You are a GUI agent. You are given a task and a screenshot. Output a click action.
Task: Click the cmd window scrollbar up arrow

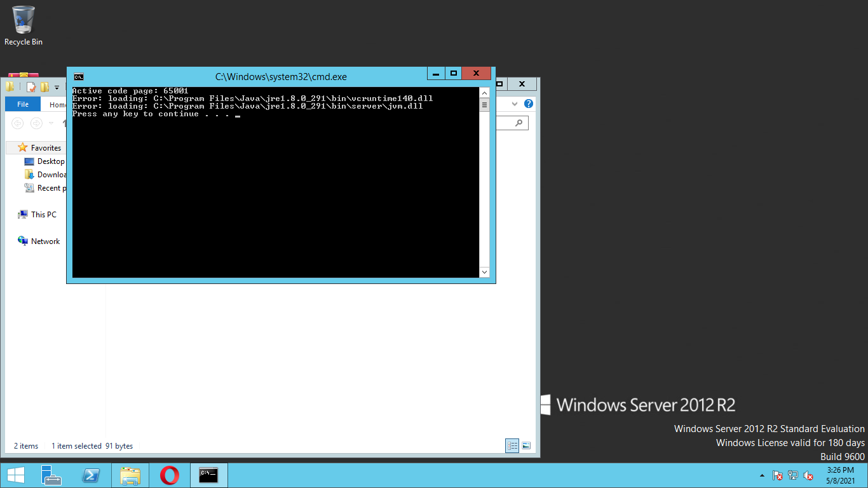click(484, 93)
